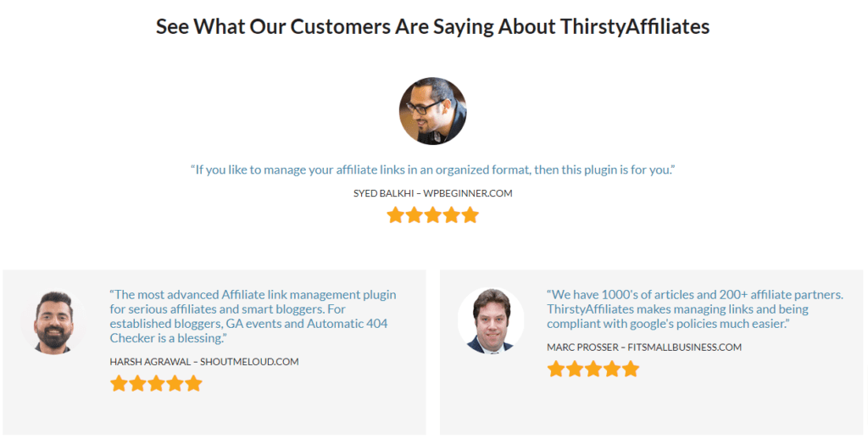
Task: Click the second star under Syed Balkhi's testimonial
Action: tap(415, 215)
